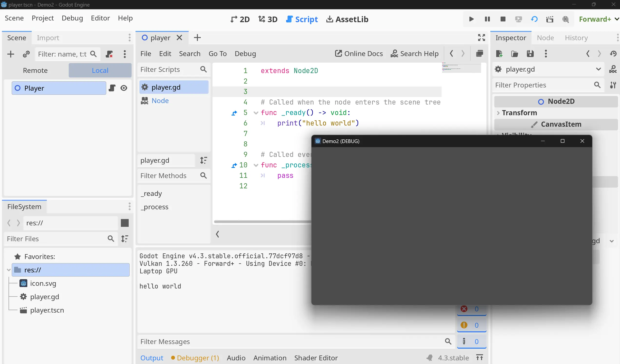
Task: Open documentation for this object
Action: pos(613,69)
